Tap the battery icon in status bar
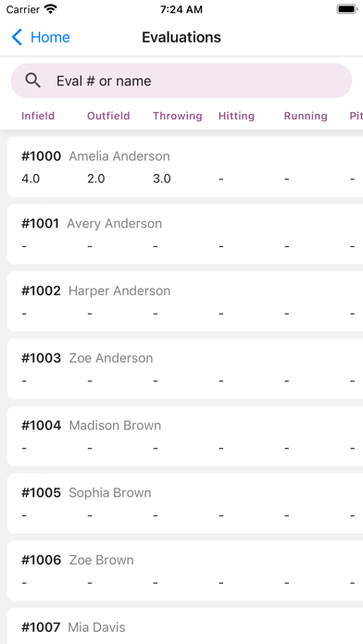Screen dimensions: 363x644 pyautogui.click(x=347, y=9)
